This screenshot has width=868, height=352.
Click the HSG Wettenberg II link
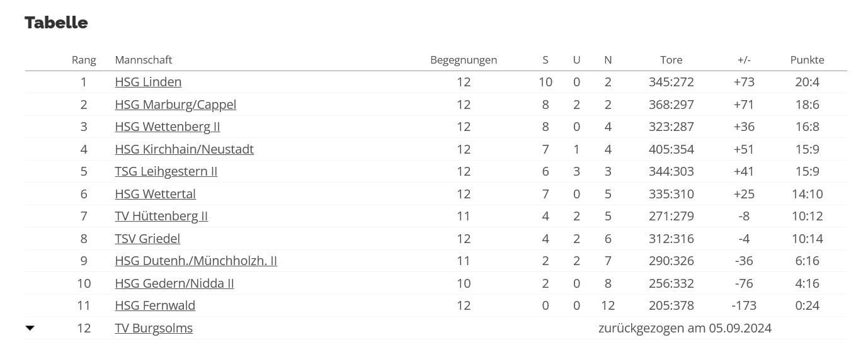168,127
